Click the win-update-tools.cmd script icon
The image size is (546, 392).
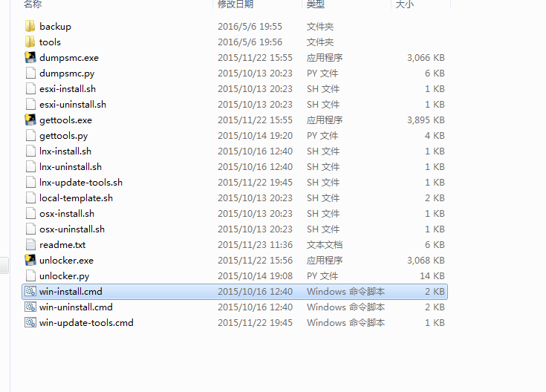point(30,323)
